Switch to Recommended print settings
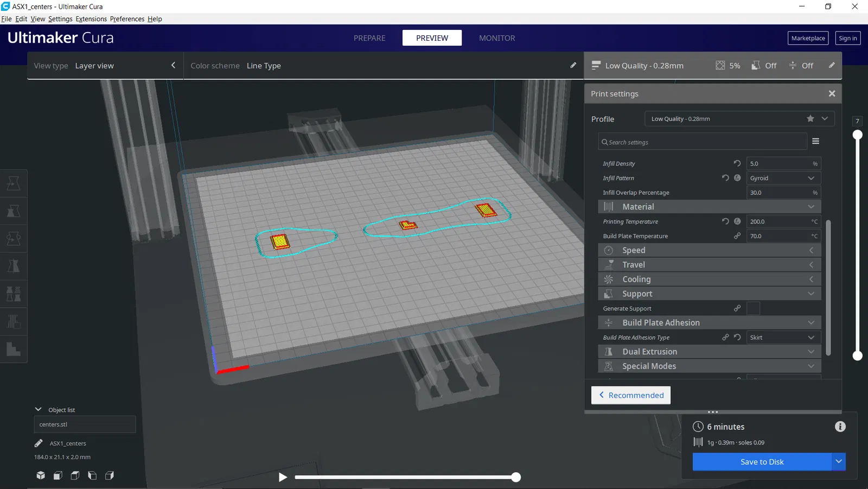This screenshot has height=489, width=868. click(x=631, y=395)
